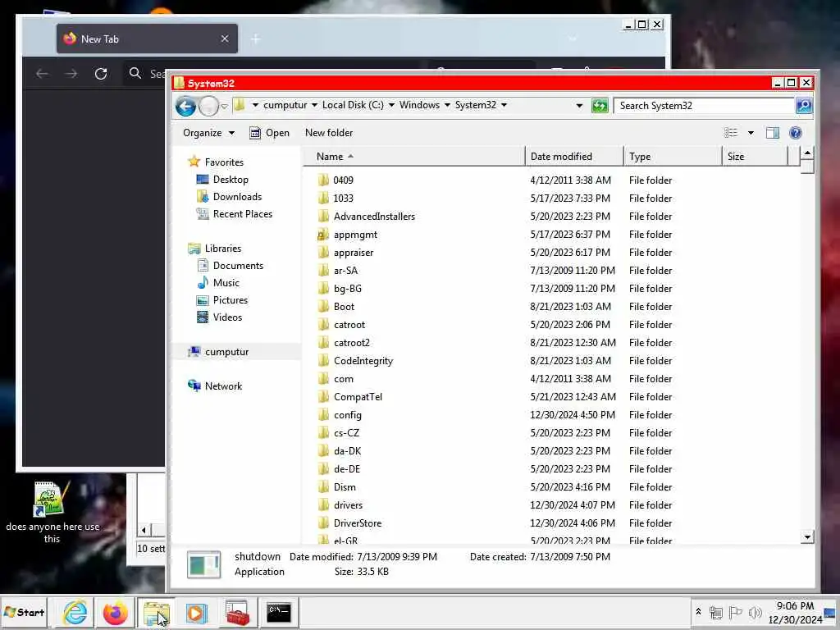
Task: Open explorer Help icon
Action: click(796, 133)
